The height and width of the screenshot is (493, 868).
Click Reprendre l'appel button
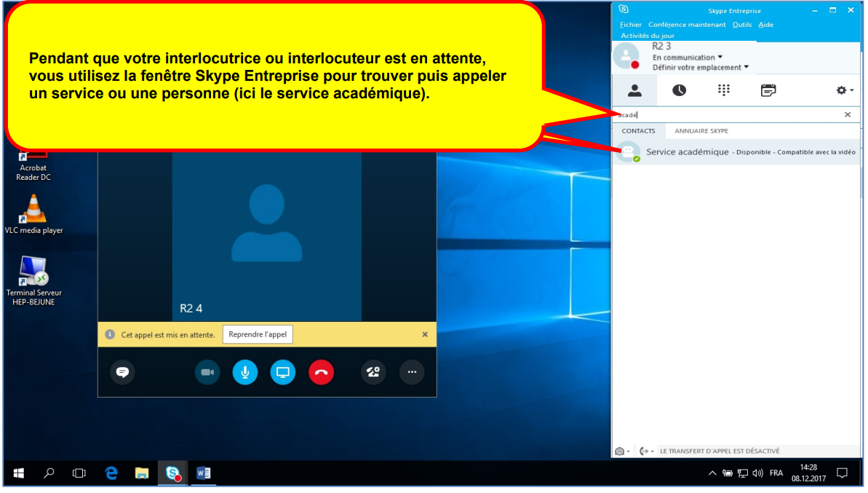coord(258,334)
